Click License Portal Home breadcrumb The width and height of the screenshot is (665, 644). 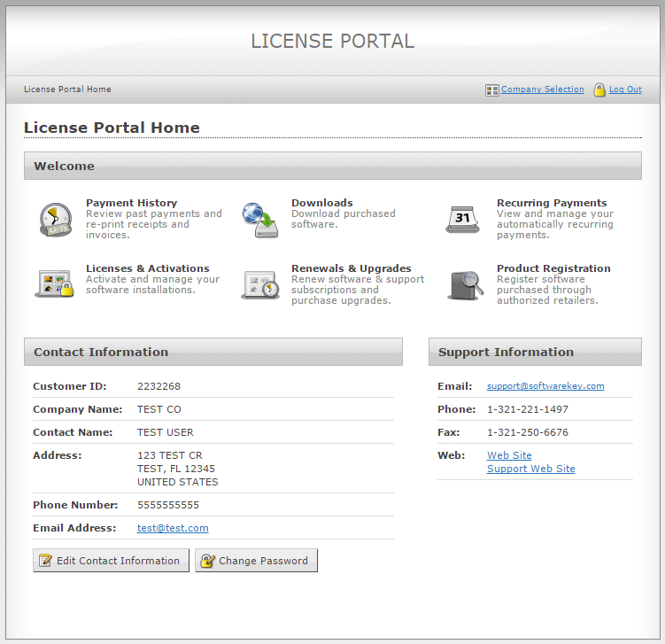[67, 89]
